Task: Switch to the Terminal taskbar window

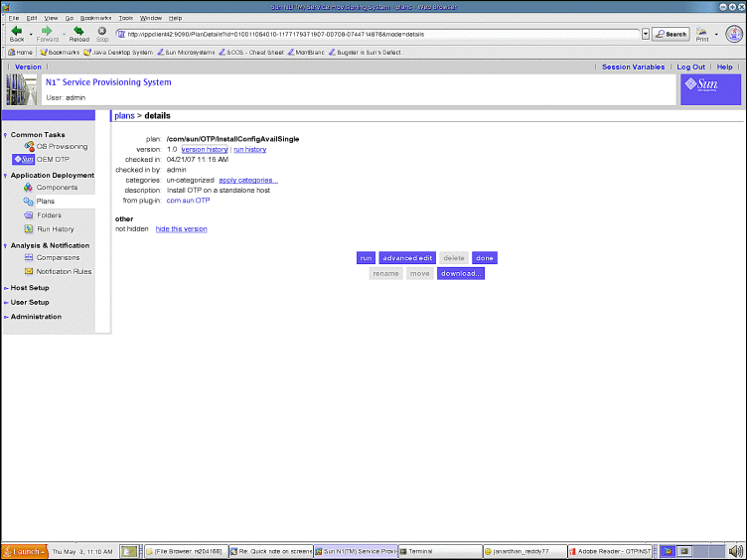Action: tap(440, 551)
